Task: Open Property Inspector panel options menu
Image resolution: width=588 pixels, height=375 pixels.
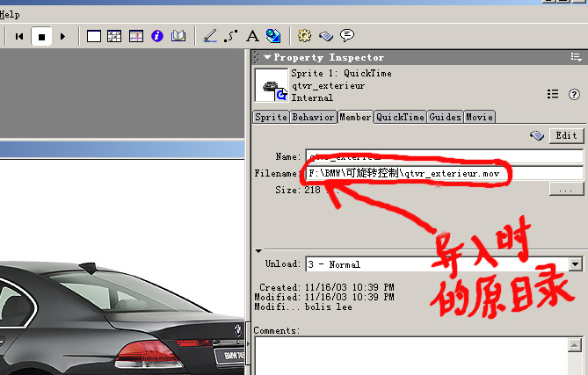Action: pos(576,57)
